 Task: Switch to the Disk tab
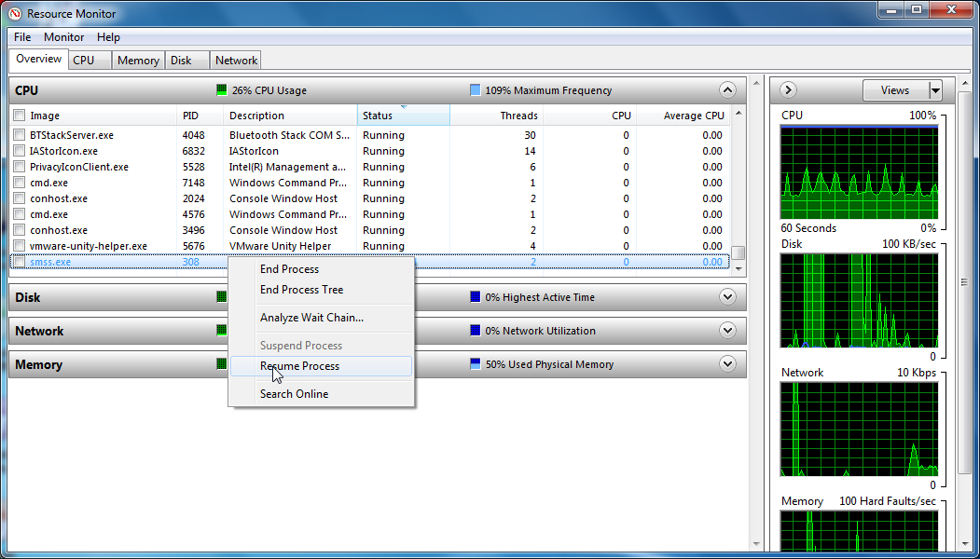186,61
